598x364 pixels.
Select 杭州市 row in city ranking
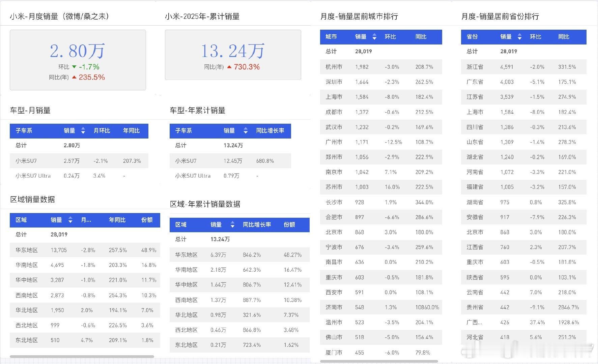click(381, 67)
